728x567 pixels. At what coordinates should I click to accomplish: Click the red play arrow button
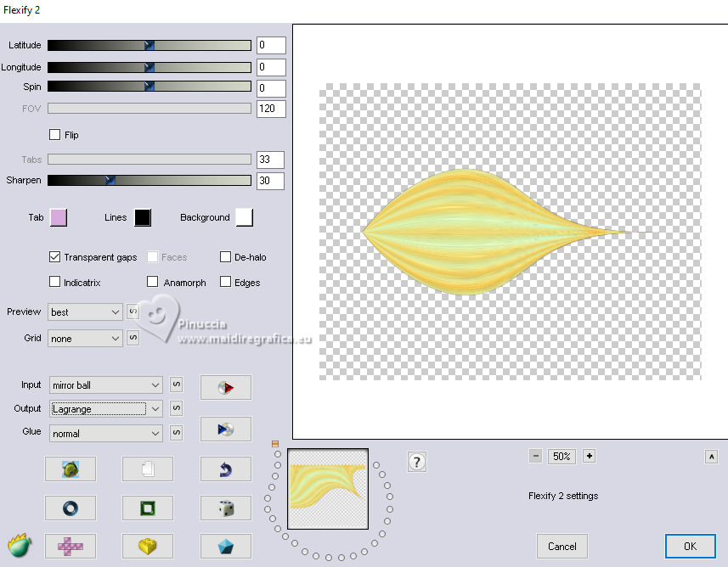point(226,387)
